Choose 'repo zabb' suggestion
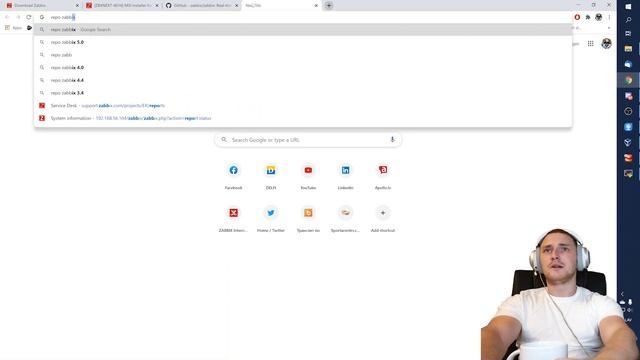Screen dimensions: 640x360 pyautogui.click(x=303, y=55)
